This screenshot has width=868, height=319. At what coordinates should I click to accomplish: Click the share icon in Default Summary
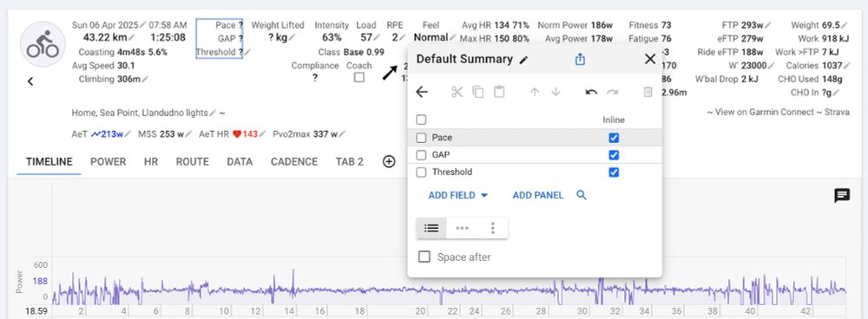point(580,59)
